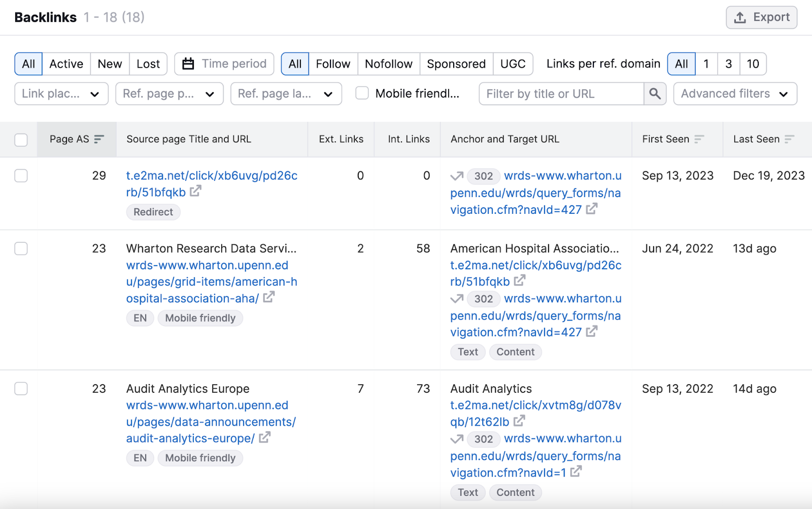Select the Nofollow filter tab
The width and height of the screenshot is (812, 509).
click(x=388, y=63)
